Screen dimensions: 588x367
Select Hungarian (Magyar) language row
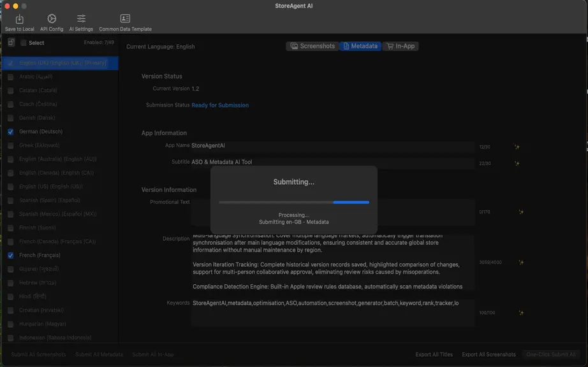pyautogui.click(x=60, y=324)
